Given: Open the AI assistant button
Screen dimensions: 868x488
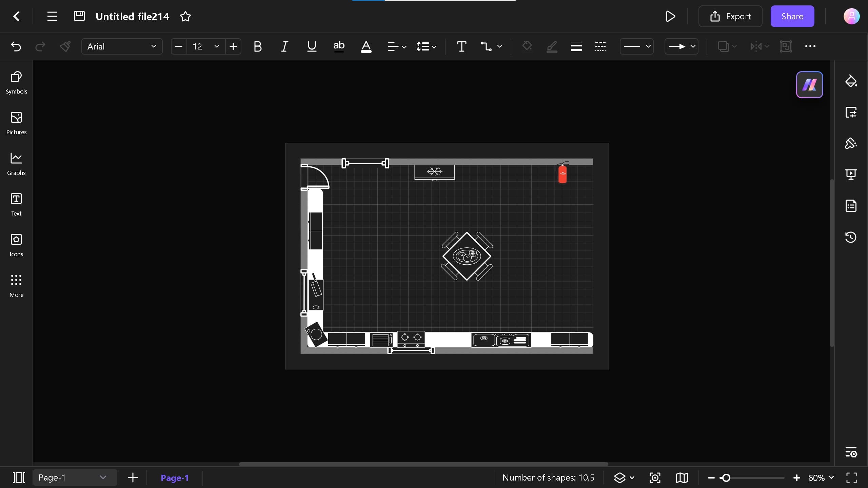Looking at the screenshot, I should click(809, 85).
